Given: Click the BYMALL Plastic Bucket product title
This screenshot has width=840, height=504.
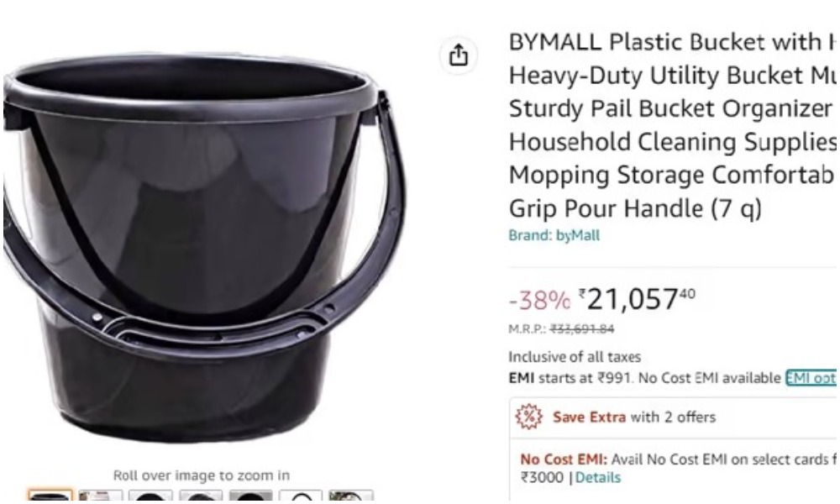Looking at the screenshot, I should pos(672,125).
